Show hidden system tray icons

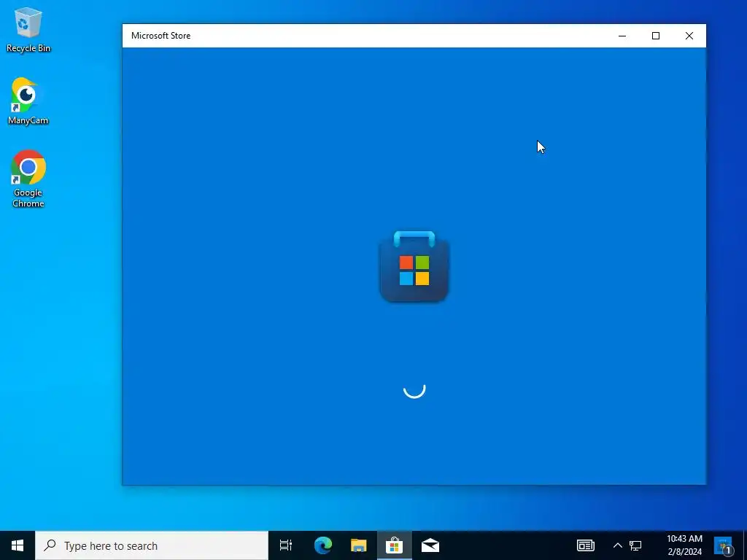point(617,545)
